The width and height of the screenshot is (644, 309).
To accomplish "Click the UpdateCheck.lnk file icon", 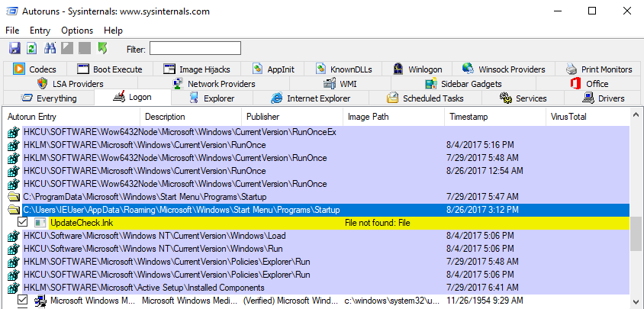I will point(40,223).
